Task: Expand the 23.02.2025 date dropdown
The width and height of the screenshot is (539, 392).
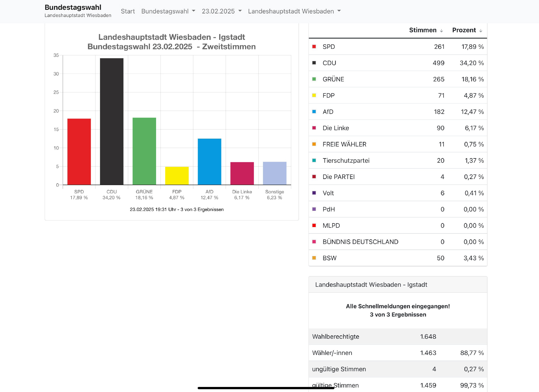Action: pos(221,11)
